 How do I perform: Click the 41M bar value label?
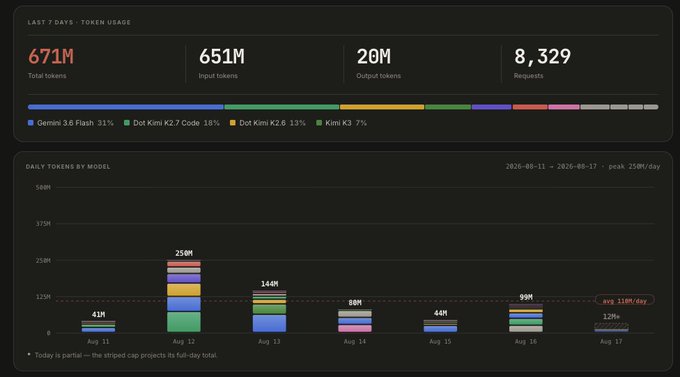click(98, 315)
